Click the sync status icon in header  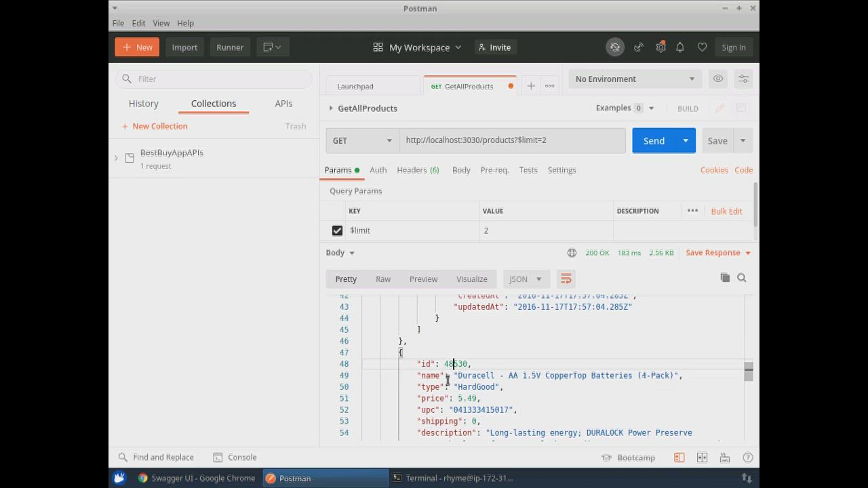click(615, 47)
